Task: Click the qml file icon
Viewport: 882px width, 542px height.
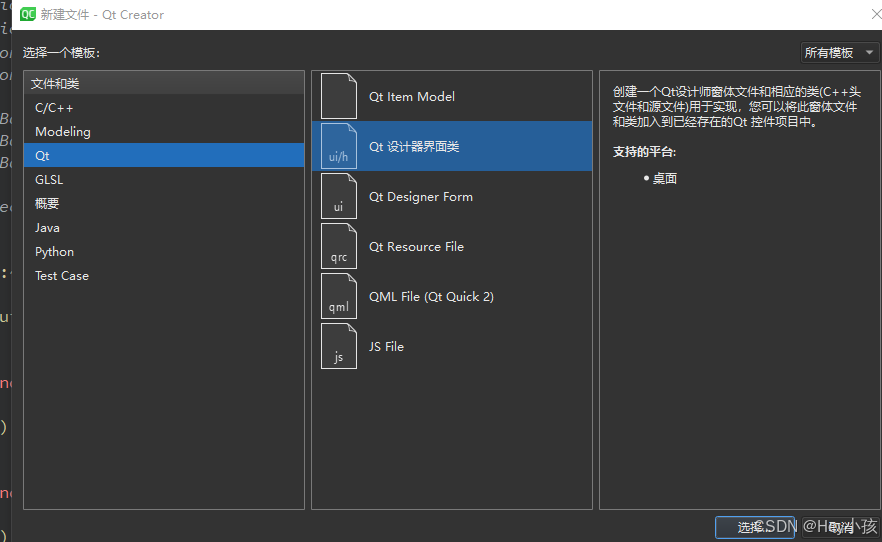Action: click(x=339, y=296)
